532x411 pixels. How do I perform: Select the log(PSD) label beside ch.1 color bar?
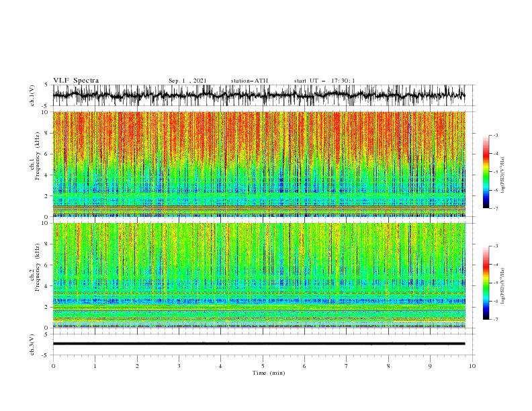tap(502, 175)
